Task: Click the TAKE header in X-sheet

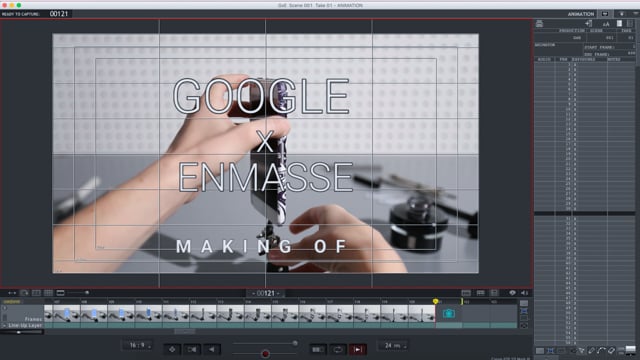Action: (627, 31)
